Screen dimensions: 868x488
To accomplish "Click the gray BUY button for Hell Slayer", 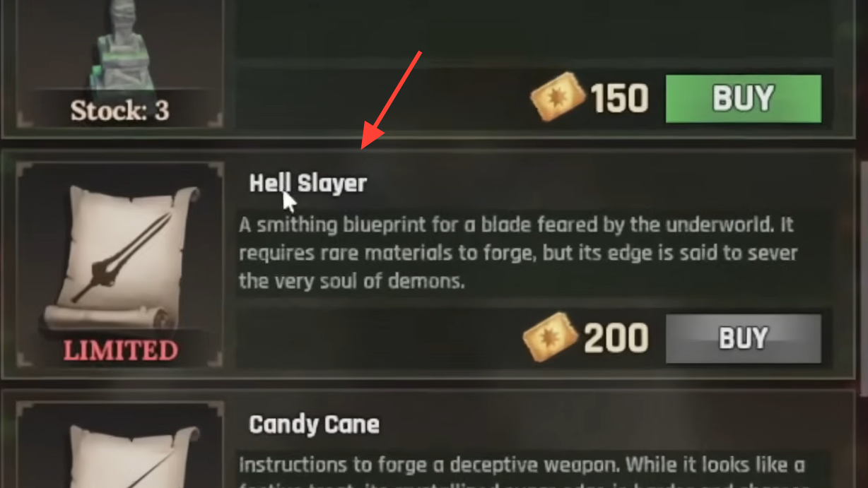I will pyautogui.click(x=744, y=339).
